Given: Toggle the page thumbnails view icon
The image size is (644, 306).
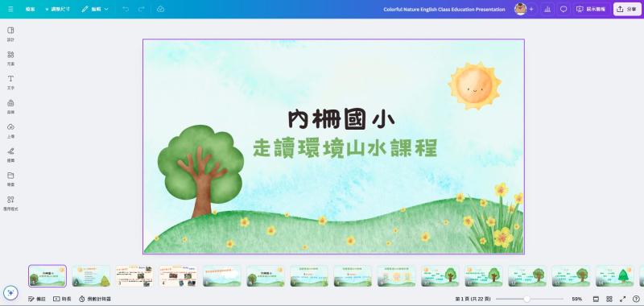Looking at the screenshot, I should point(596,299).
